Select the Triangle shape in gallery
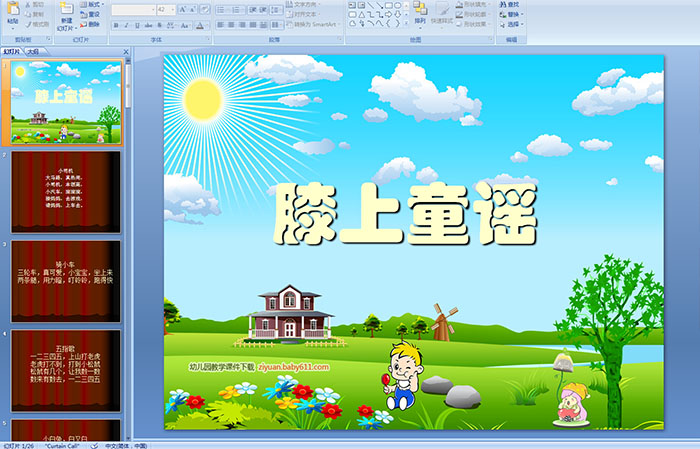Screen dimensions: 700x449 tap(362, 15)
